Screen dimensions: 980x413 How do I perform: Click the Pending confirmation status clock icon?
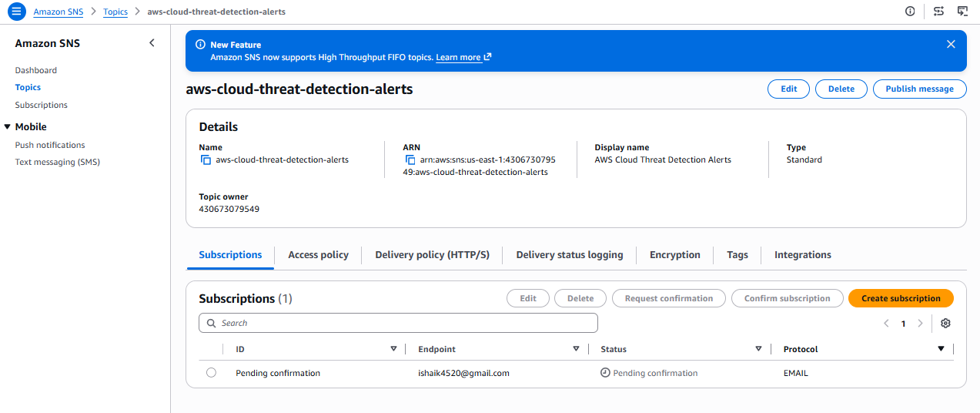click(605, 373)
